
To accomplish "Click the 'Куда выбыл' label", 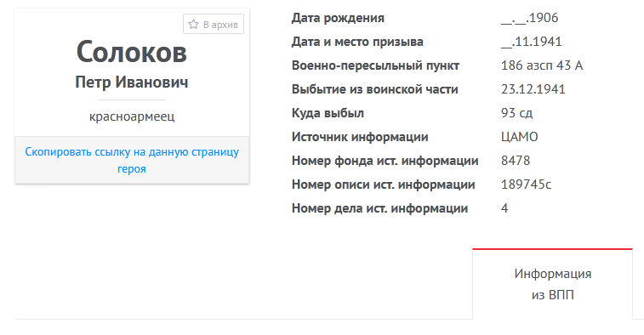I will (x=328, y=113).
